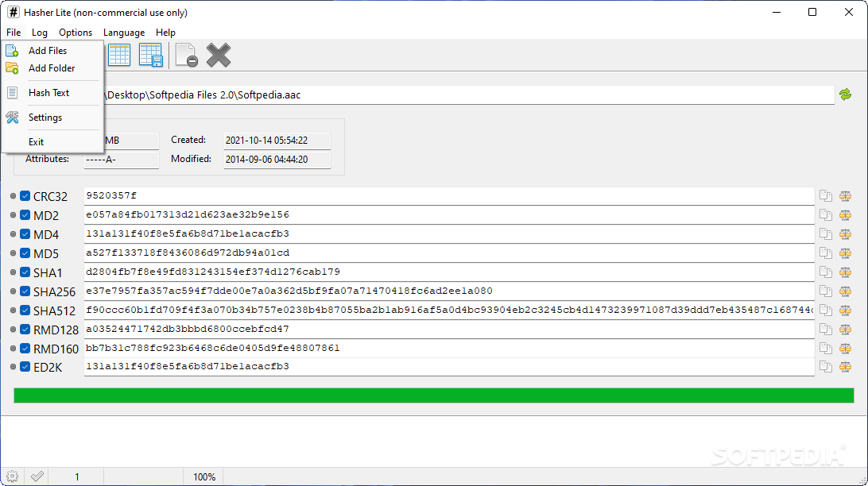Image resolution: width=868 pixels, height=486 pixels.
Task: Compare the ED2K hash with scales icon
Action: pos(845,367)
